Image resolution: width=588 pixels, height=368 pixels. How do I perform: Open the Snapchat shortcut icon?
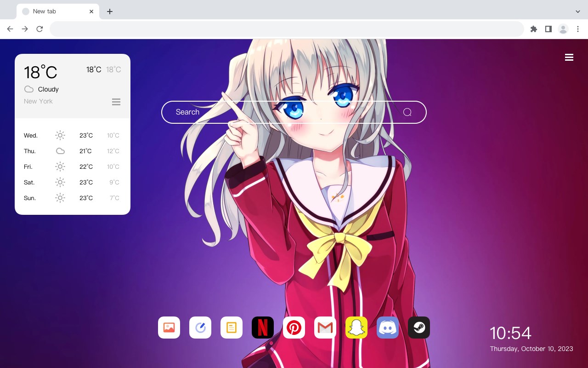click(356, 328)
